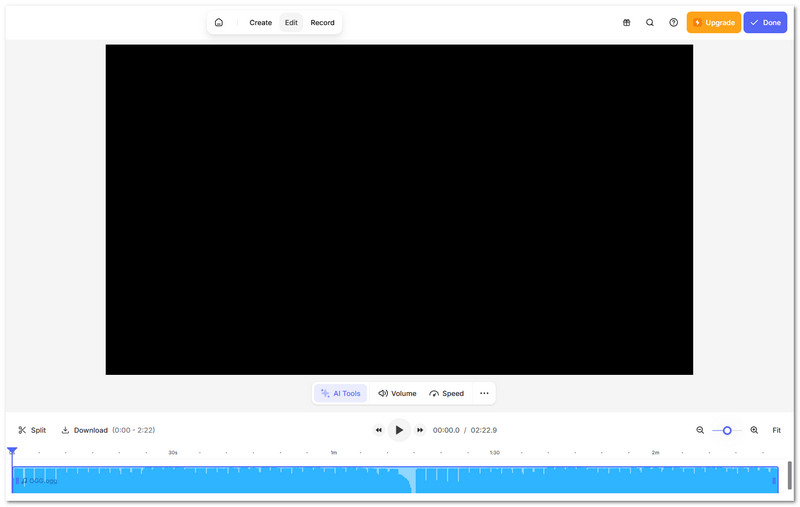This screenshot has width=800, height=507.
Task: Start playback with the Play button
Action: pos(399,430)
